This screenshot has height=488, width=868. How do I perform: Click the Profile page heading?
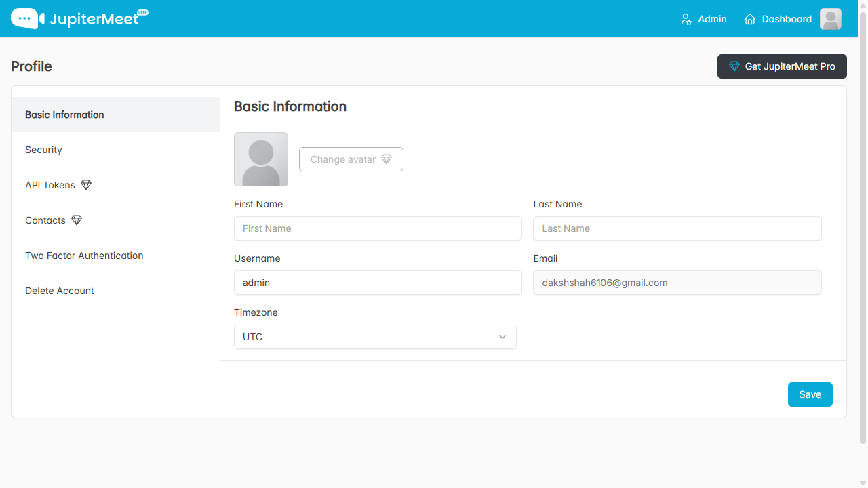click(x=31, y=66)
